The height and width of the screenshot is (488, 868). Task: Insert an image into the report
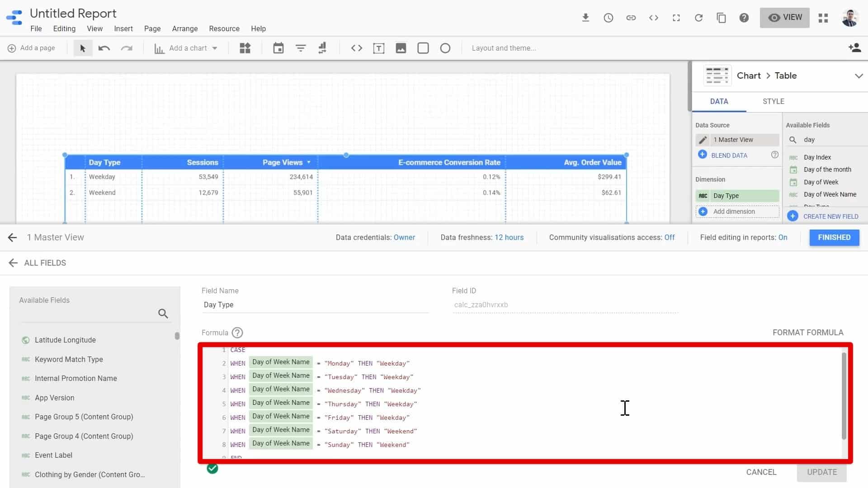pos(401,48)
